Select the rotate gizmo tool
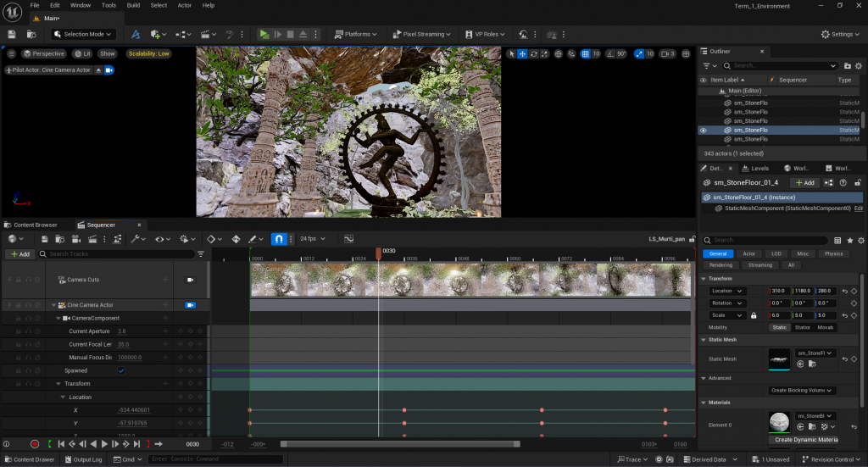868x467 pixels. pos(534,53)
